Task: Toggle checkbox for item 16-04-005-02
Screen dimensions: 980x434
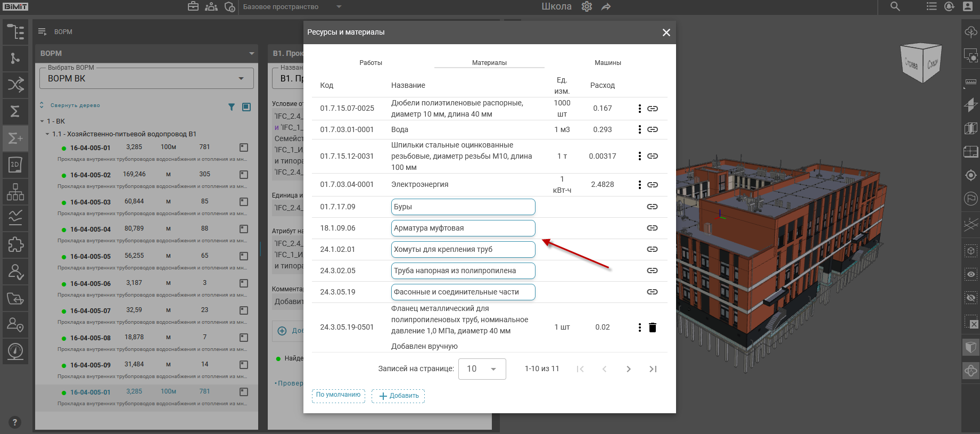Action: (244, 175)
